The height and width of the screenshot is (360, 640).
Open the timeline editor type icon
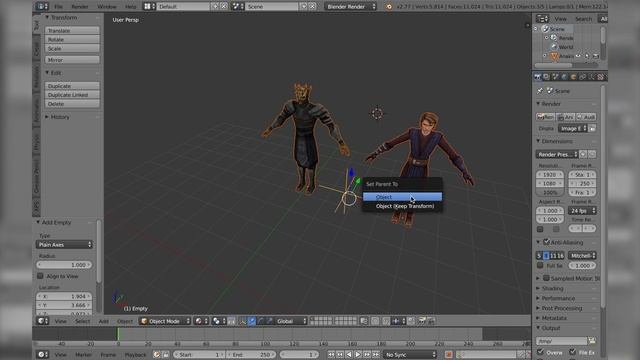pyautogui.click(x=42, y=354)
